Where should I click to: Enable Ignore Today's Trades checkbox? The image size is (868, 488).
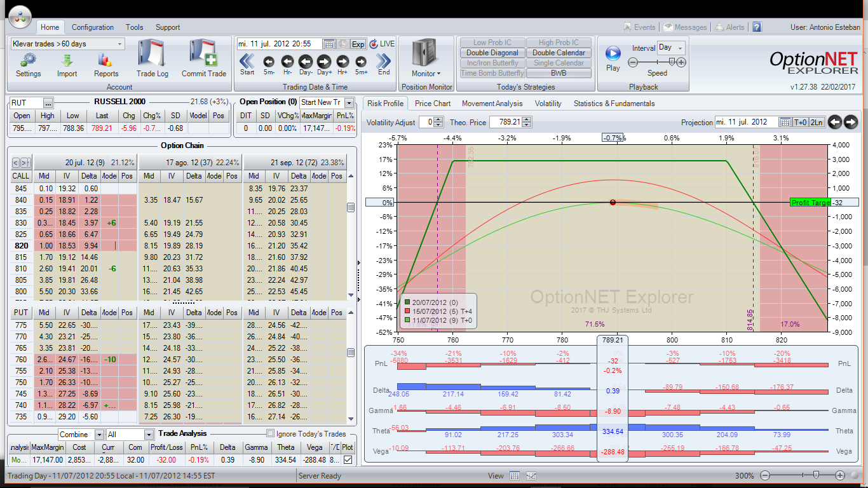coord(271,434)
